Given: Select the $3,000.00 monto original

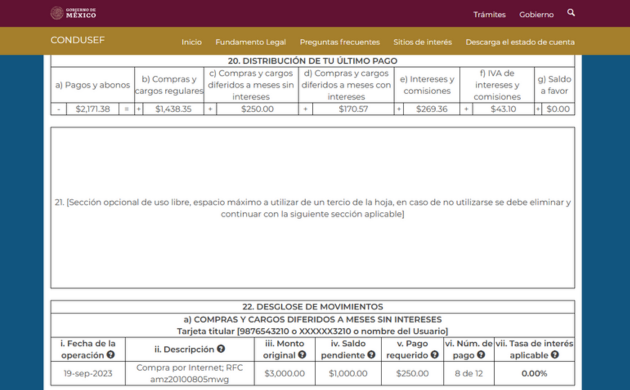Looking at the screenshot, I should 284,373.
